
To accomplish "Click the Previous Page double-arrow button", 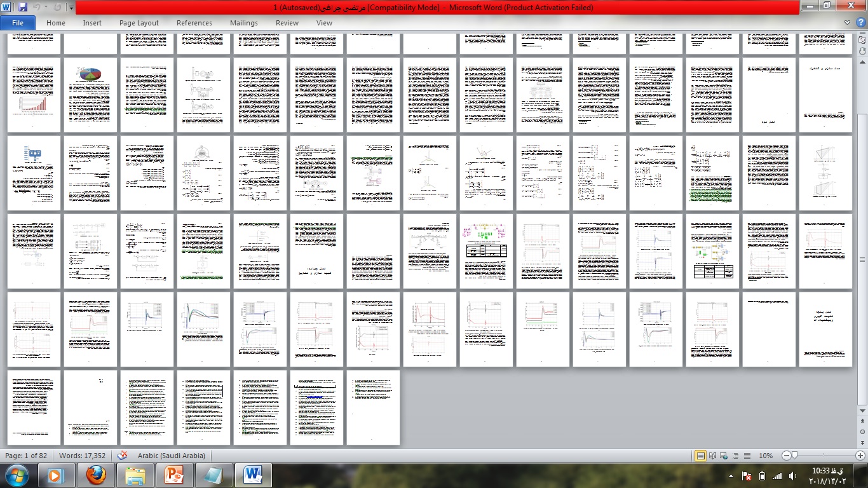I will (862, 422).
